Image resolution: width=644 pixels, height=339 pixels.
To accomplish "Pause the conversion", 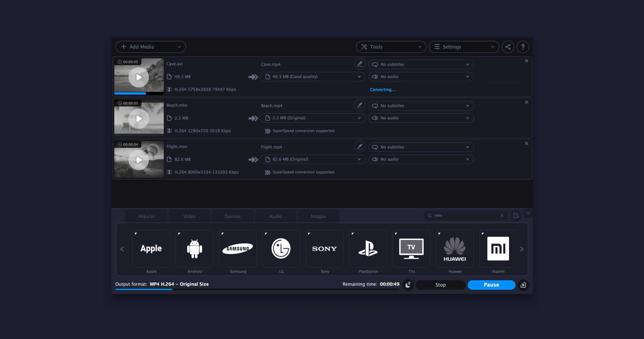I will pyautogui.click(x=491, y=285).
